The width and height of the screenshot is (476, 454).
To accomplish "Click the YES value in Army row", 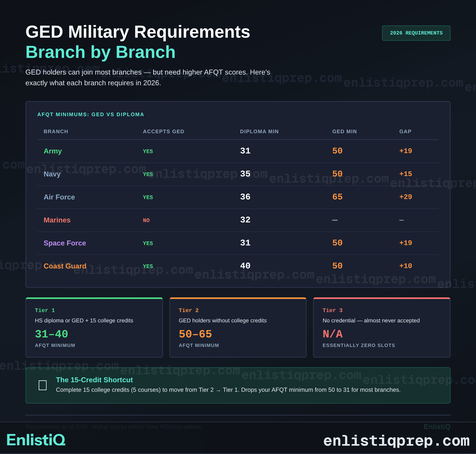I will (148, 151).
